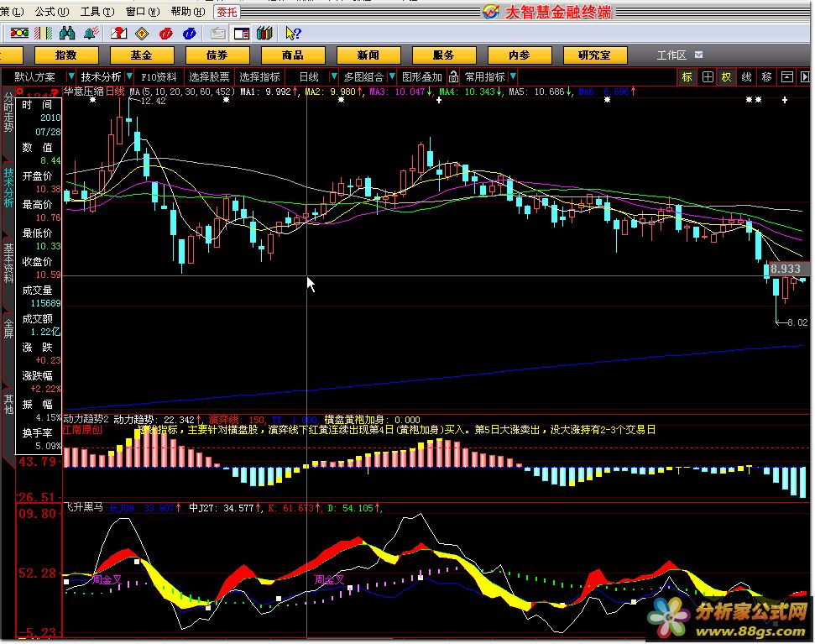This screenshot has width=815, height=644.
Task: Activate the context help cursor icon
Action: pos(293,34)
